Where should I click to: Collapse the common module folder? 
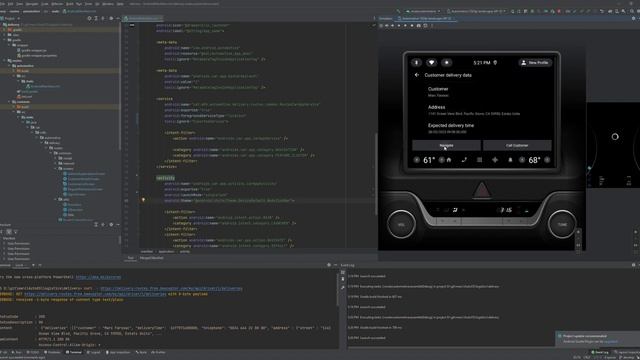(x=9, y=102)
